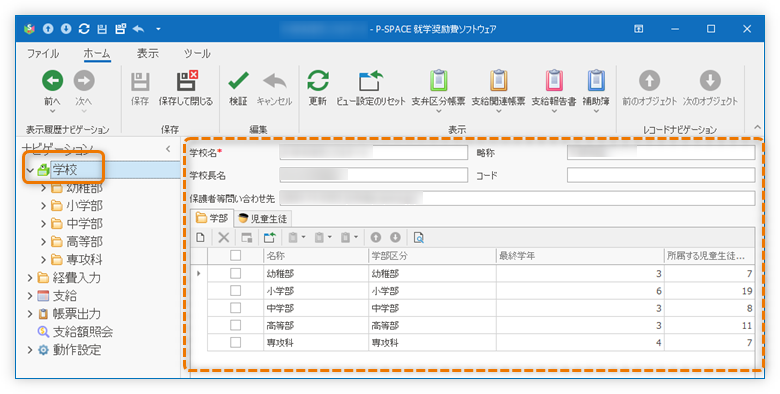Viewport: 780px width, 394px height.
Task: Expand the 中学部 tree node
Action: point(43,223)
